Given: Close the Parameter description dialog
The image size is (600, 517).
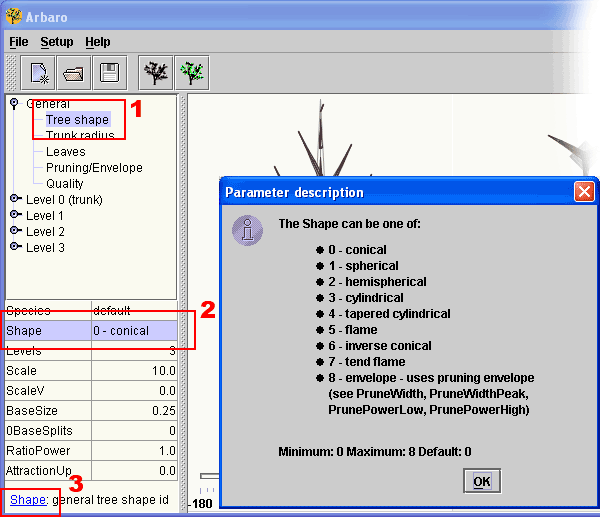Looking at the screenshot, I should [x=583, y=192].
